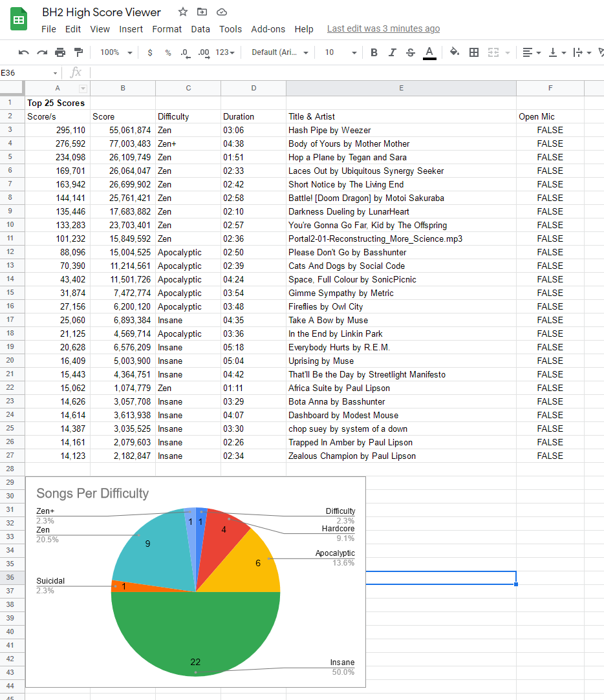Open the Add-ons menu
Image resolution: width=604 pixels, height=700 pixels.
[x=268, y=29]
